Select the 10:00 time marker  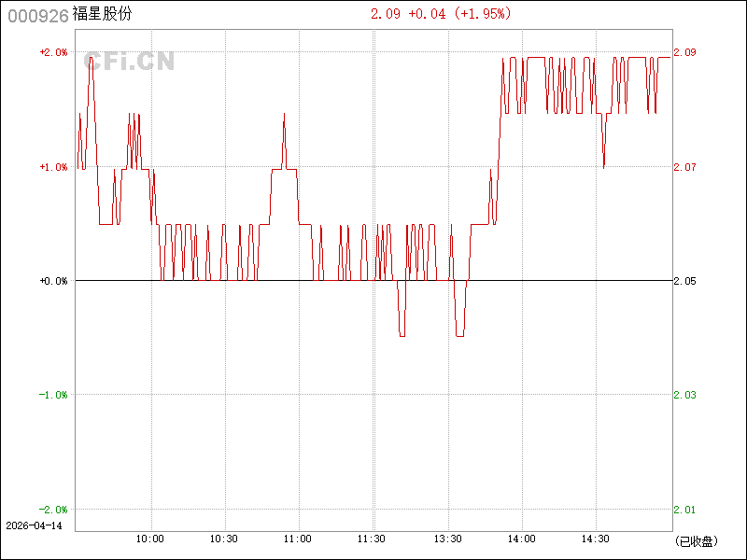(x=150, y=539)
